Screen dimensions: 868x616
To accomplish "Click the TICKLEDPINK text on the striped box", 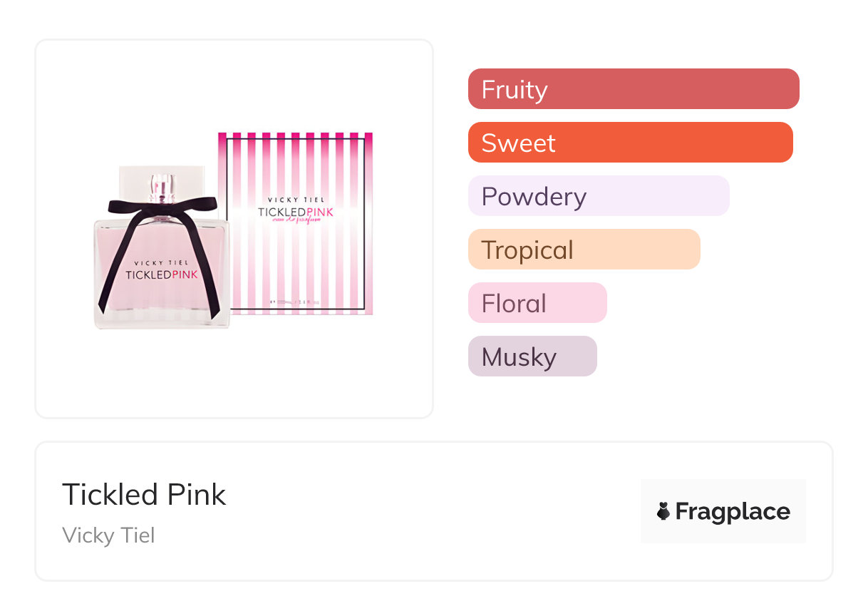I will (x=295, y=212).
